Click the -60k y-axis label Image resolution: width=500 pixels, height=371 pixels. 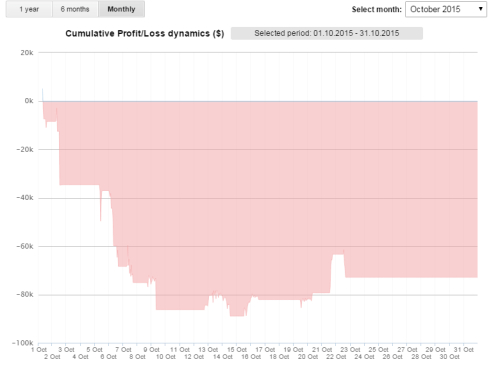[25, 246]
